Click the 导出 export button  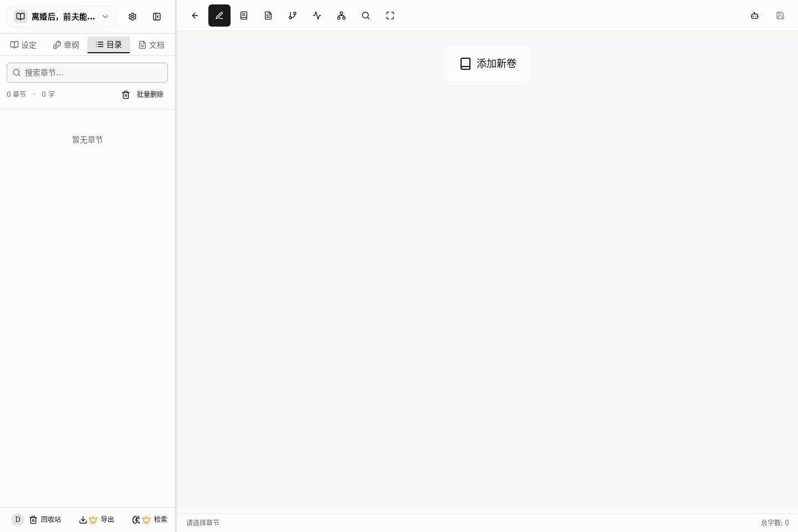pyautogui.click(x=97, y=520)
